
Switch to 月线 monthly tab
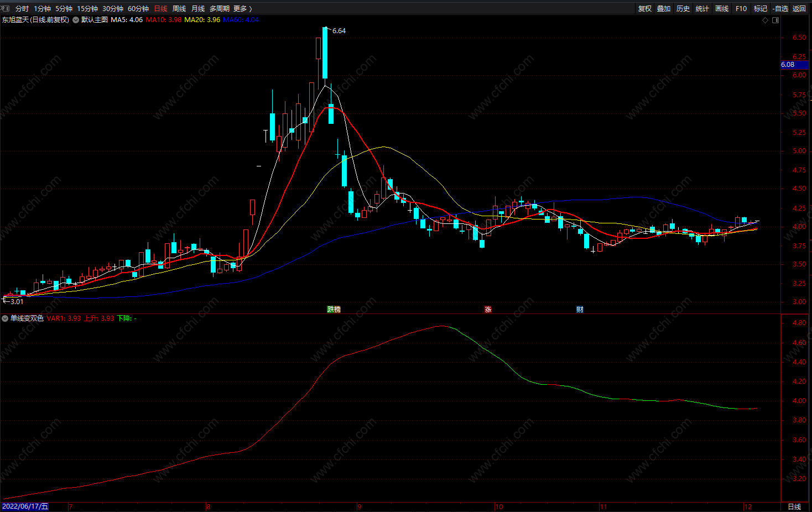tap(198, 9)
